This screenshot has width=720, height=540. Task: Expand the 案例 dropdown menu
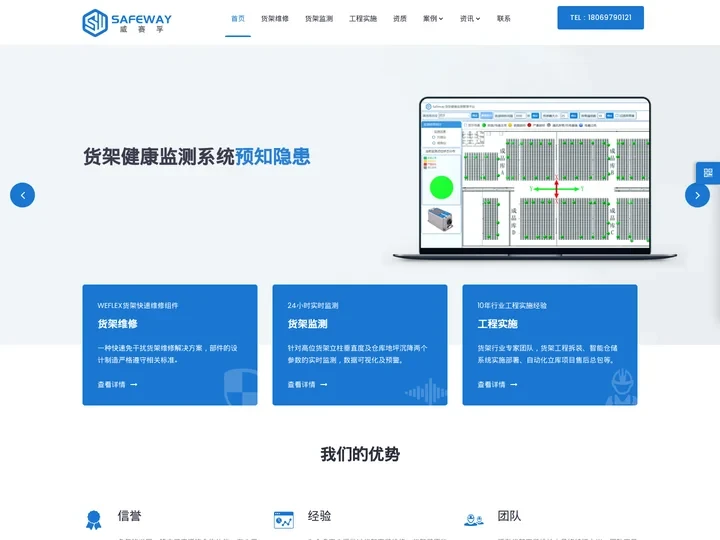pyautogui.click(x=433, y=18)
